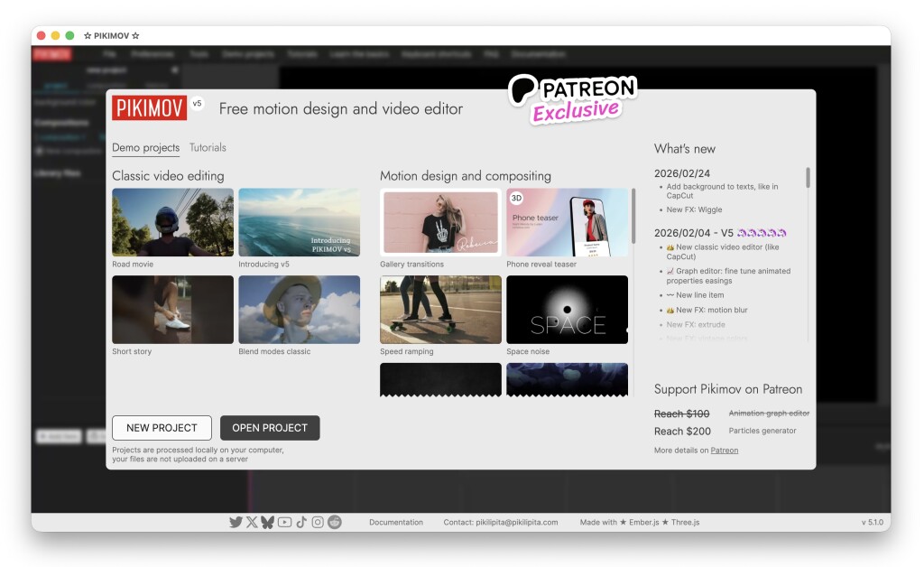924x567 pixels.
Task: Click the red PIKIMOV logo in dialog
Action: tap(149, 108)
